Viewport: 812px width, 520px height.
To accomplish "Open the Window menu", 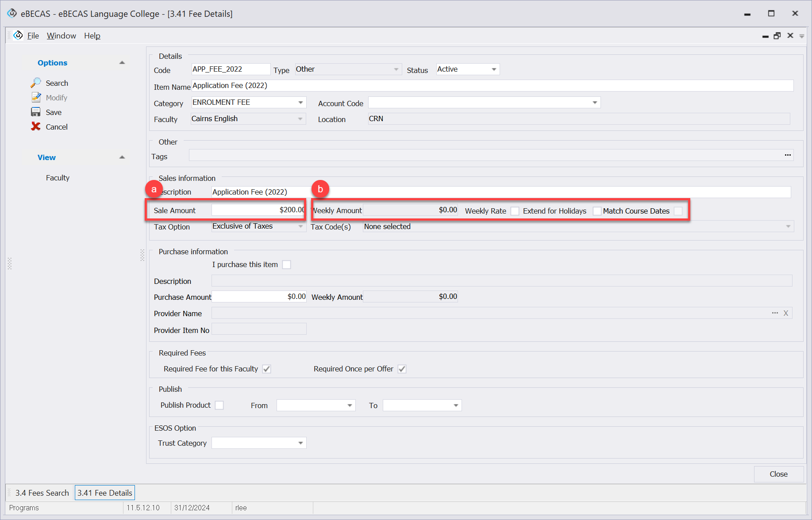I will 61,36.
